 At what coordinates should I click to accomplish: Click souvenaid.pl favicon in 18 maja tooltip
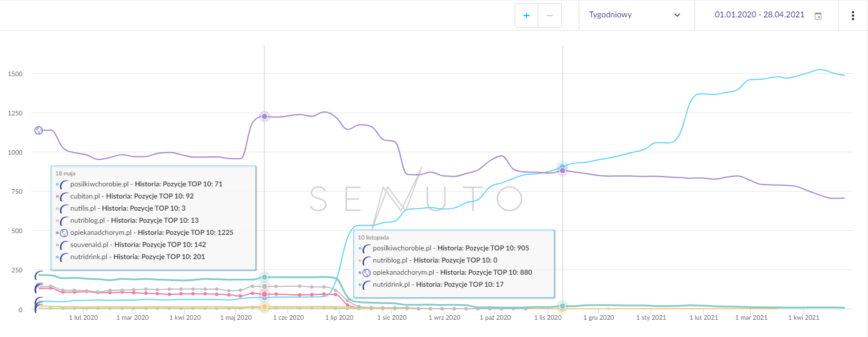pyautogui.click(x=65, y=245)
